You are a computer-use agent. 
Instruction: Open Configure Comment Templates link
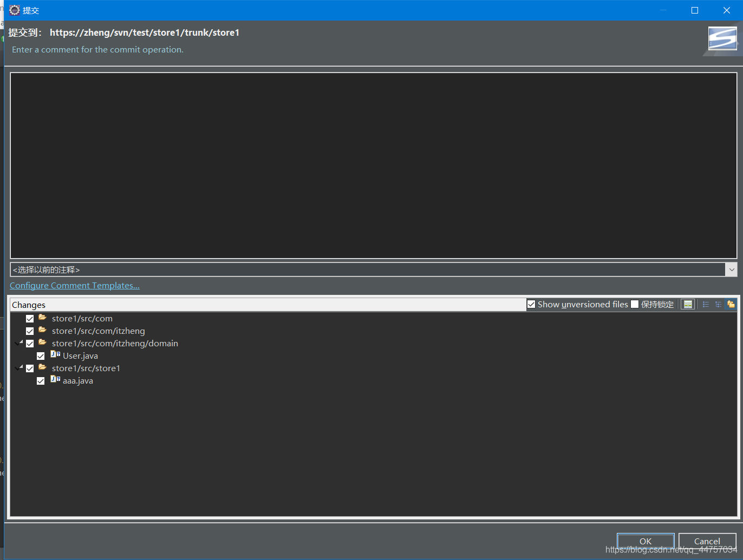75,286
